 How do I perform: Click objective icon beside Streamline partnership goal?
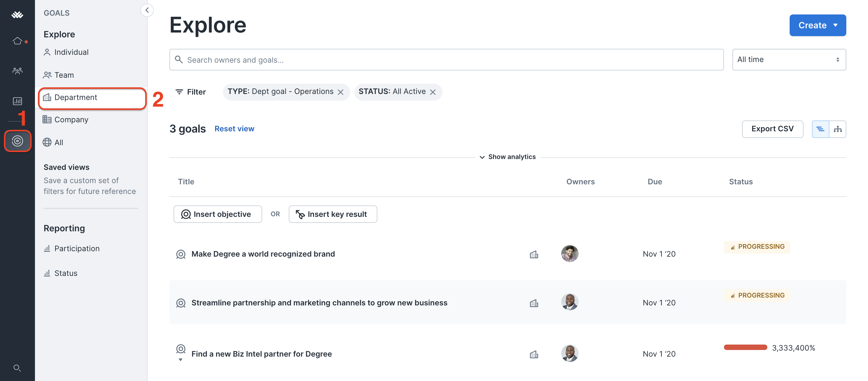[x=181, y=303]
